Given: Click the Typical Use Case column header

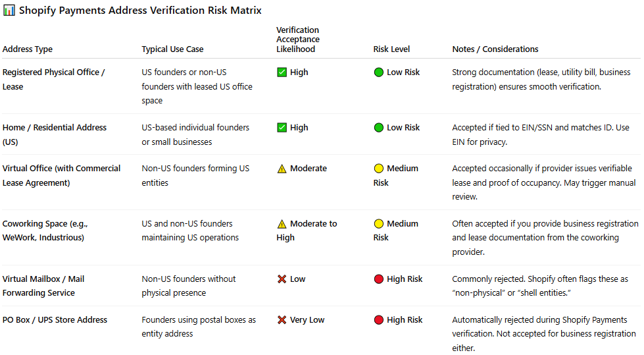Looking at the screenshot, I should click(172, 49).
